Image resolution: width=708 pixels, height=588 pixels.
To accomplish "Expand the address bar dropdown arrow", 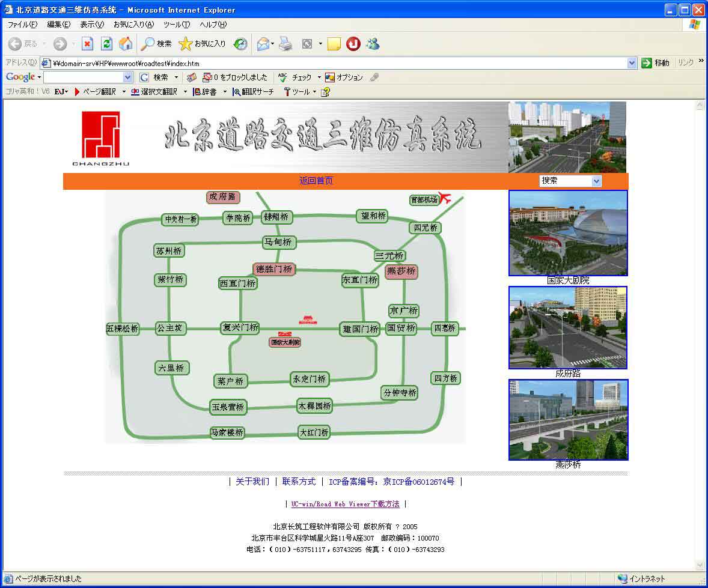I will (x=632, y=63).
